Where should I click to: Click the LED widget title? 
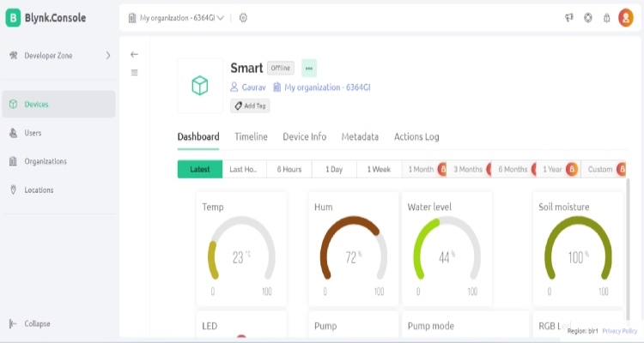tap(210, 326)
